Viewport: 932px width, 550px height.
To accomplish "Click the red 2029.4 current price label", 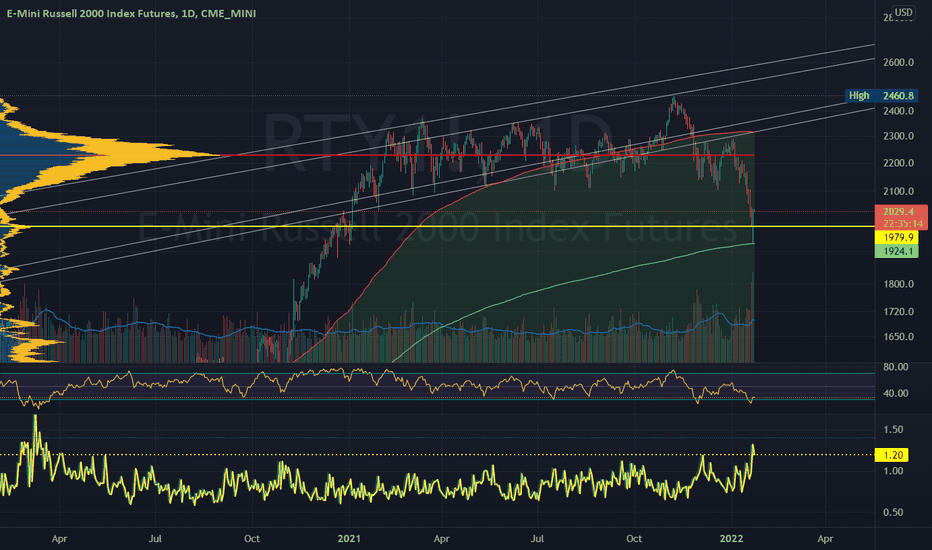I will point(898,212).
